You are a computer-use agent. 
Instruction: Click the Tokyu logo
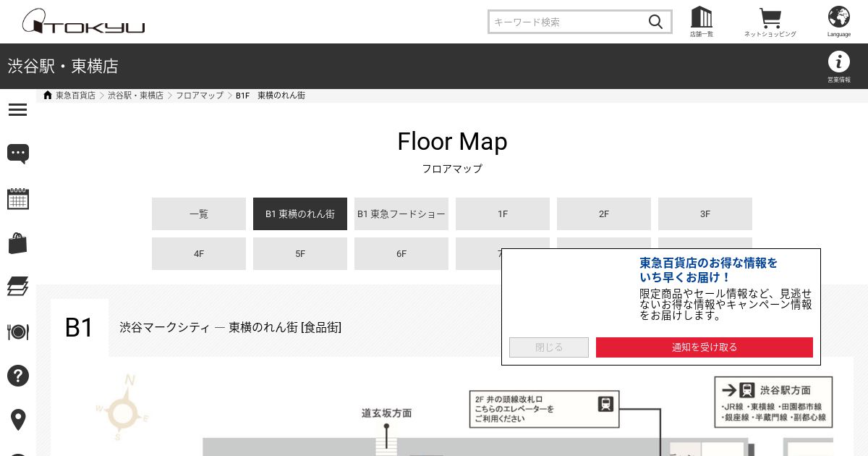83,22
